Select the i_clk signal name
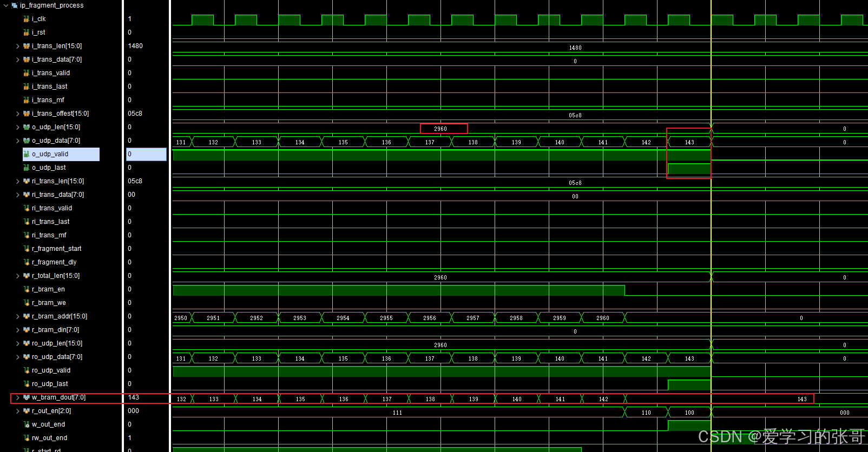Viewport: 868px width, 452px height. [39, 19]
